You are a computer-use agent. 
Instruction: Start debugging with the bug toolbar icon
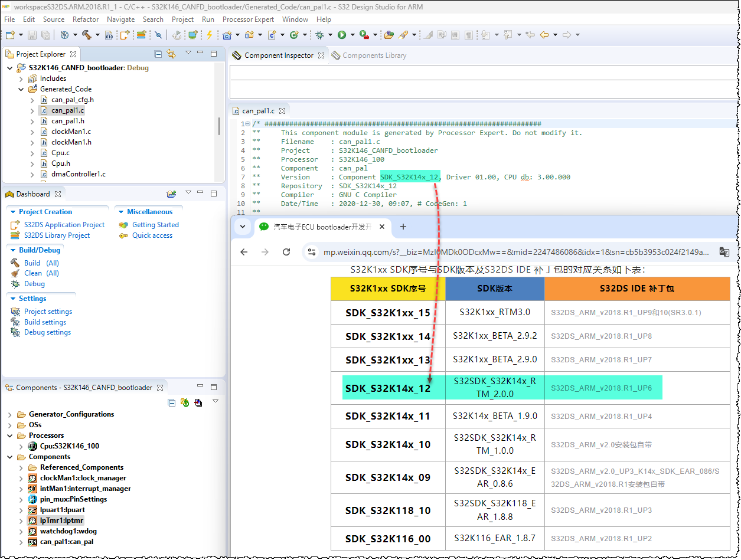pos(320,35)
